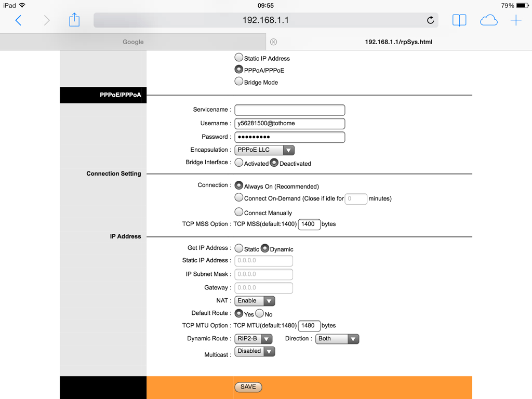Close the rpSys.html tab
This screenshot has width=532, height=399.
[x=273, y=42]
